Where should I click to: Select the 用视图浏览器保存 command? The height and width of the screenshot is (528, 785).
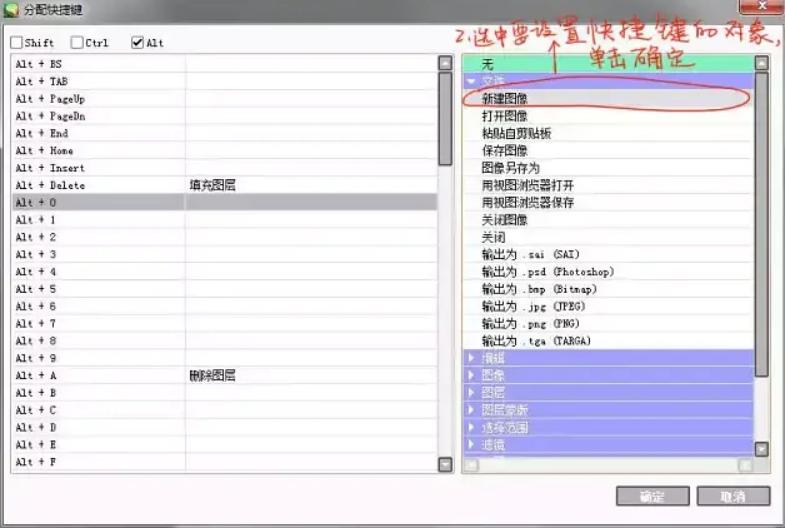(608, 203)
